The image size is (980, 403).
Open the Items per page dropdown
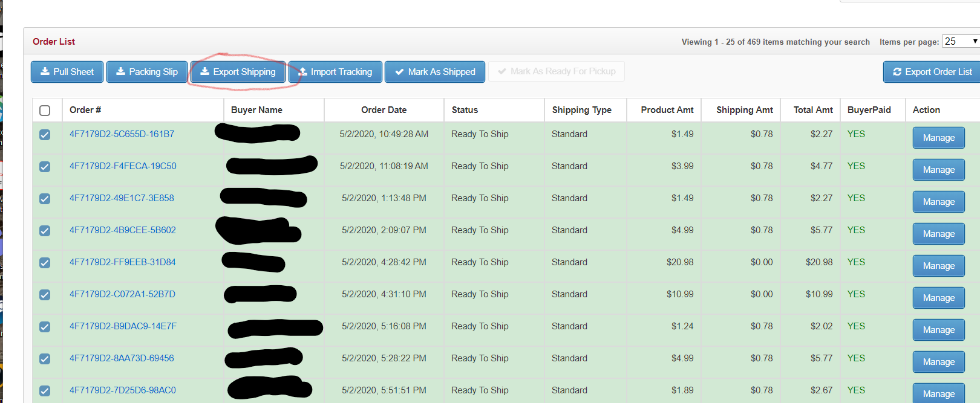pyautogui.click(x=961, y=41)
